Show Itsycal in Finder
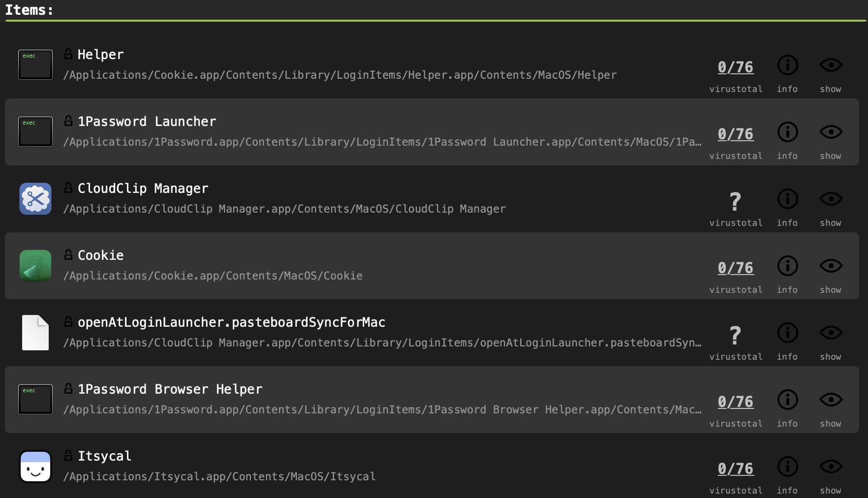868x498 pixels. click(831, 467)
